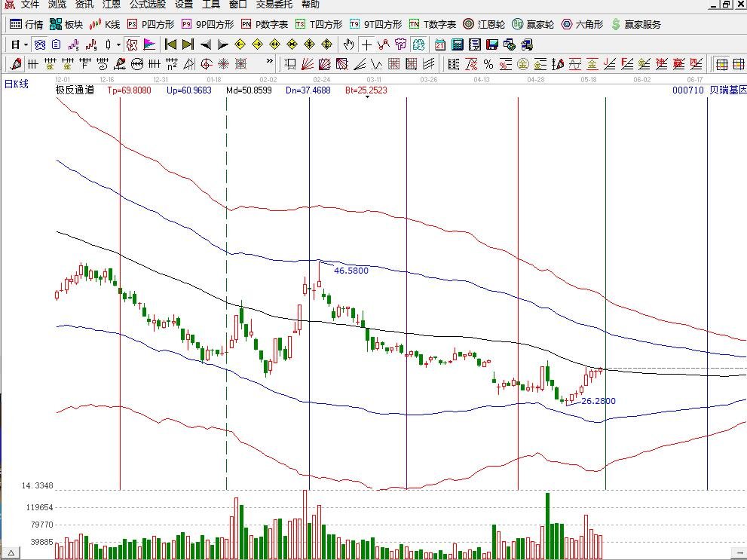Open T数字表 button
Screen dimensions: 747x560
pos(433,24)
